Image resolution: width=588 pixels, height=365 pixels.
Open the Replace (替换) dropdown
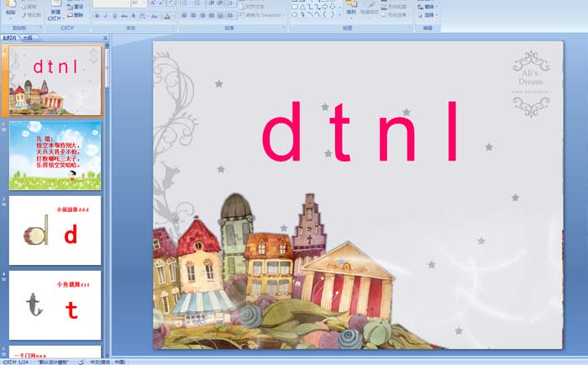point(428,7)
